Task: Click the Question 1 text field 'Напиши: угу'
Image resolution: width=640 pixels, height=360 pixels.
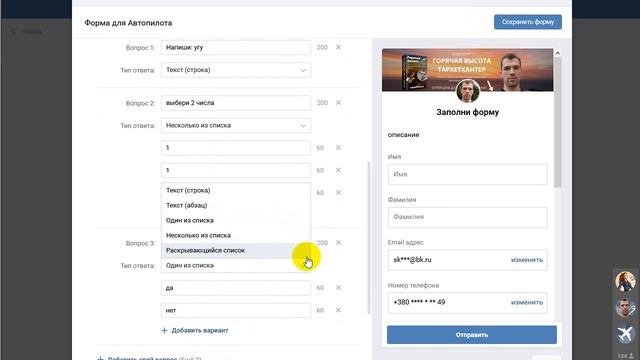Action: pyautogui.click(x=236, y=47)
